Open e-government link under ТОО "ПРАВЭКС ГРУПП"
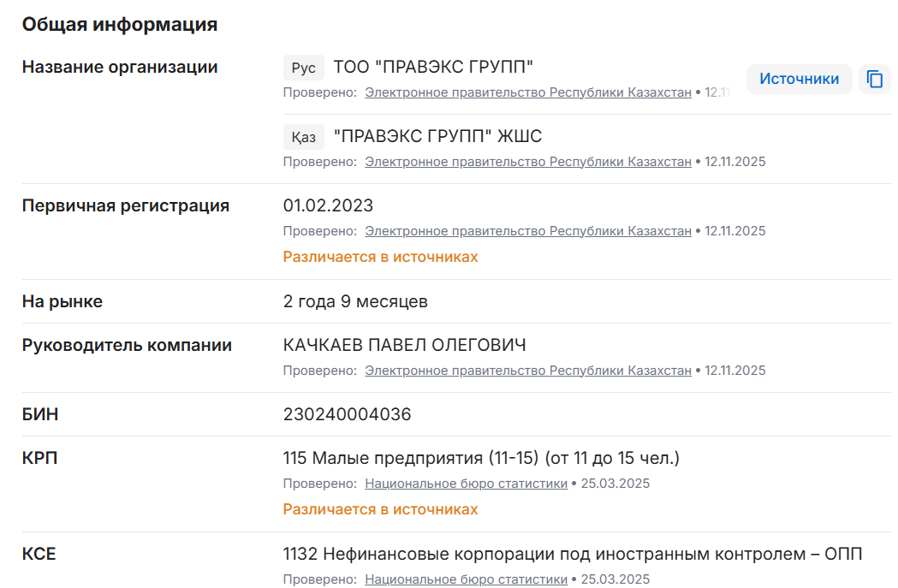 pyautogui.click(x=527, y=92)
